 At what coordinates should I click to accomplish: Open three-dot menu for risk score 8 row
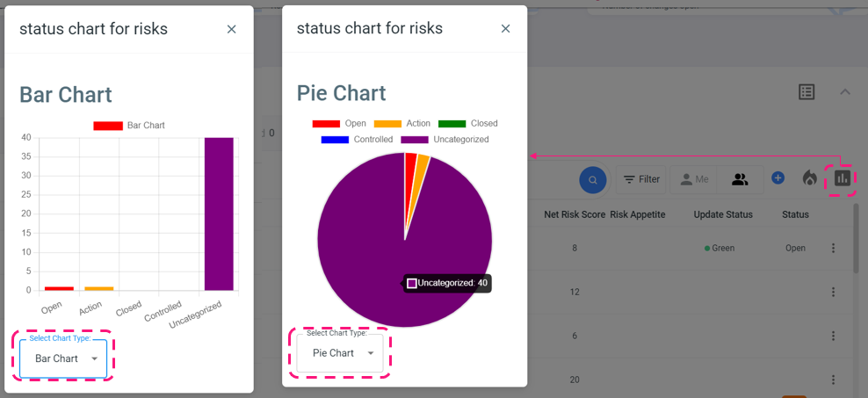pyautogui.click(x=833, y=249)
